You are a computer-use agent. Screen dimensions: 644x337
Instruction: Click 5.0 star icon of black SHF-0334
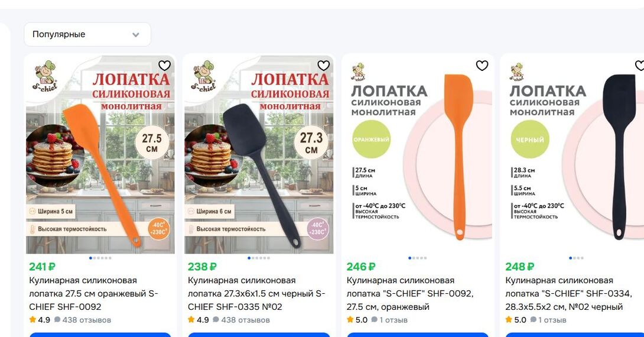pos(509,319)
